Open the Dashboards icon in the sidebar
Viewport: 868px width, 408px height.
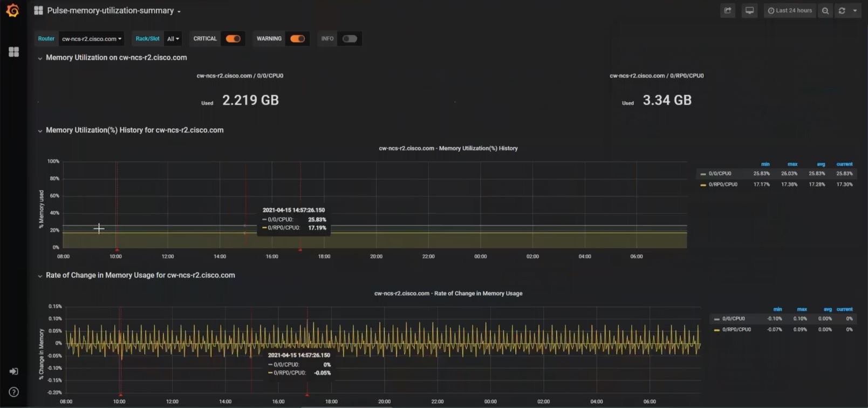[14, 52]
